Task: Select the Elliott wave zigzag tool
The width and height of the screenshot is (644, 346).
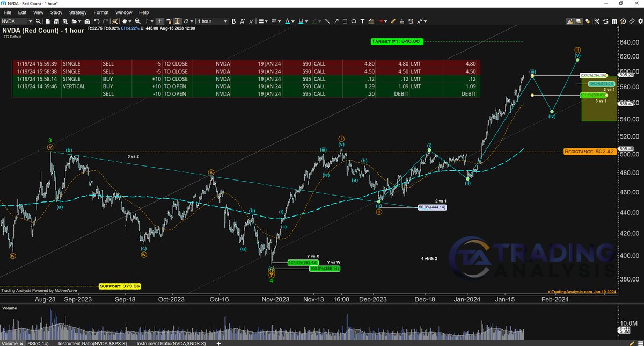Action: coord(420,21)
